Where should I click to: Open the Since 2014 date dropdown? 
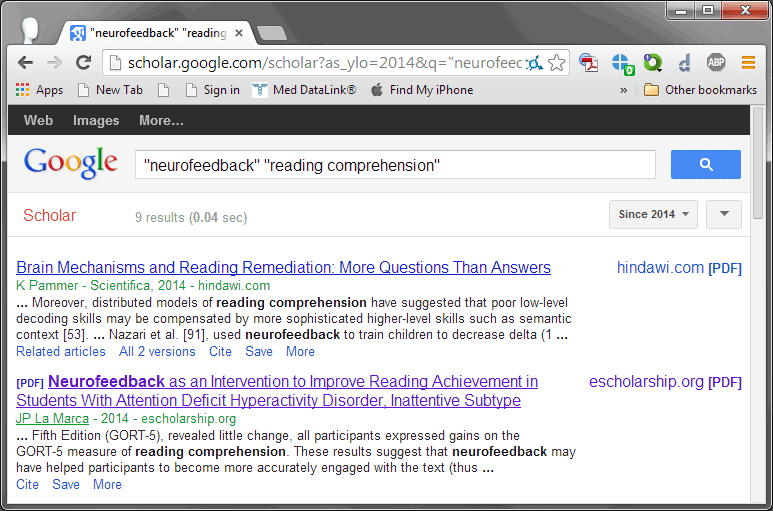tap(653, 214)
